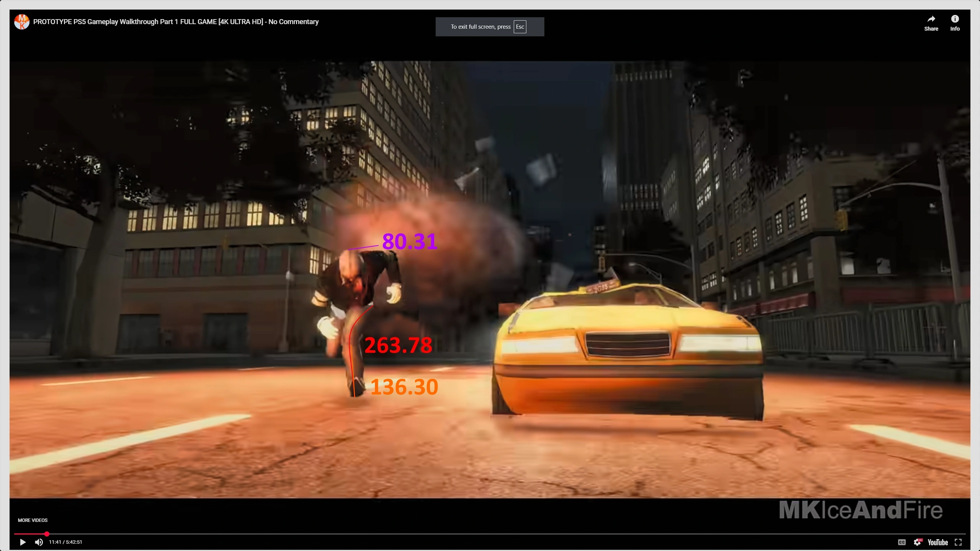
Task: Click the YouTube logo to watch on YouTube
Action: [x=938, y=542]
